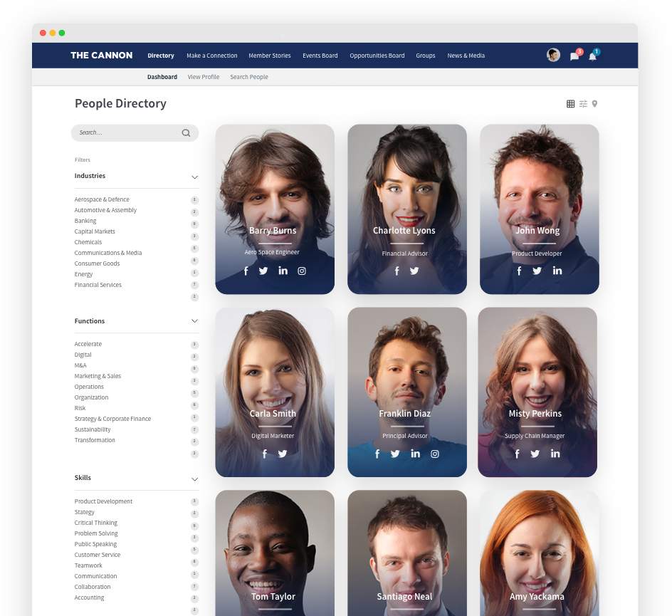Filter by Transformation function

point(95,440)
